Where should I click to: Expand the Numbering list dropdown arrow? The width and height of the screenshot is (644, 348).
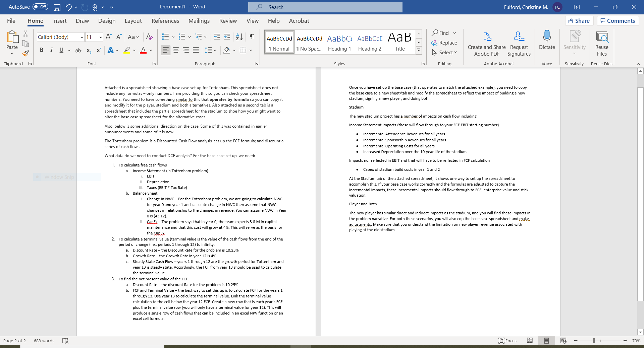tap(190, 37)
